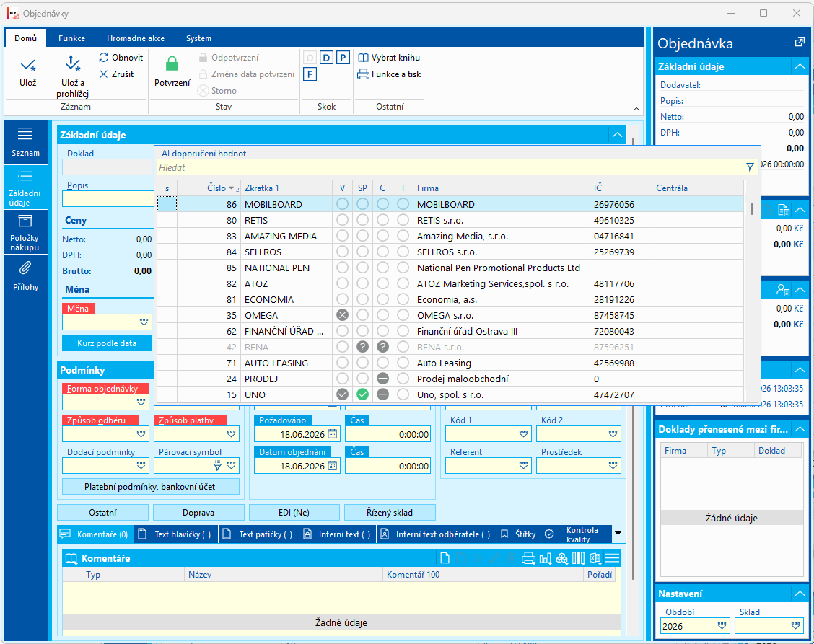This screenshot has width=814, height=644.
Task: Click the Obnovit refresh icon
Action: (104, 58)
